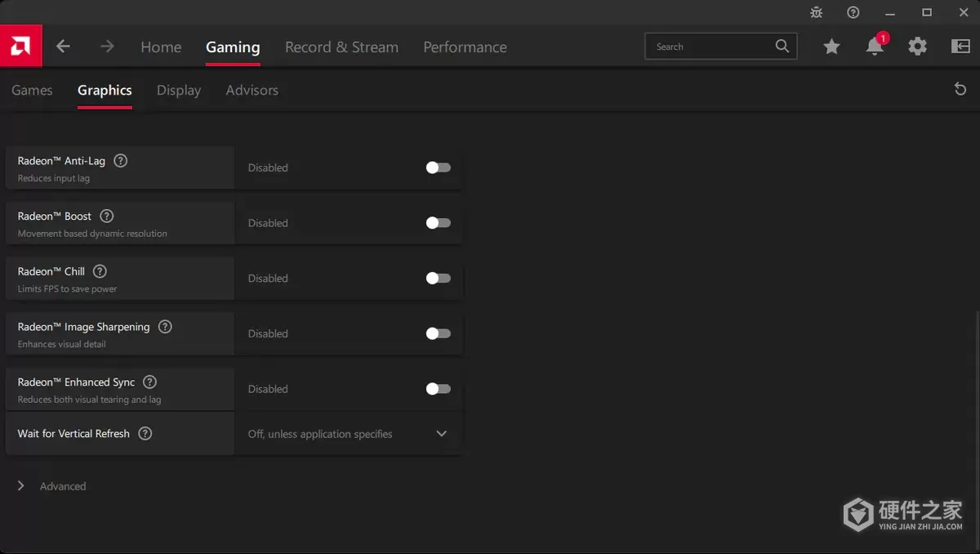Screen dimensions: 980x554
Task: Click the Radeon Enhanced Sync label
Action: (x=76, y=382)
